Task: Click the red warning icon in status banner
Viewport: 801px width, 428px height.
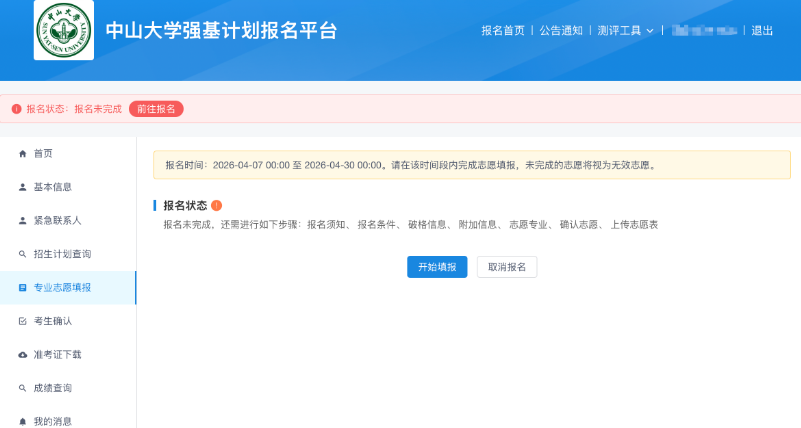Action: (16, 109)
